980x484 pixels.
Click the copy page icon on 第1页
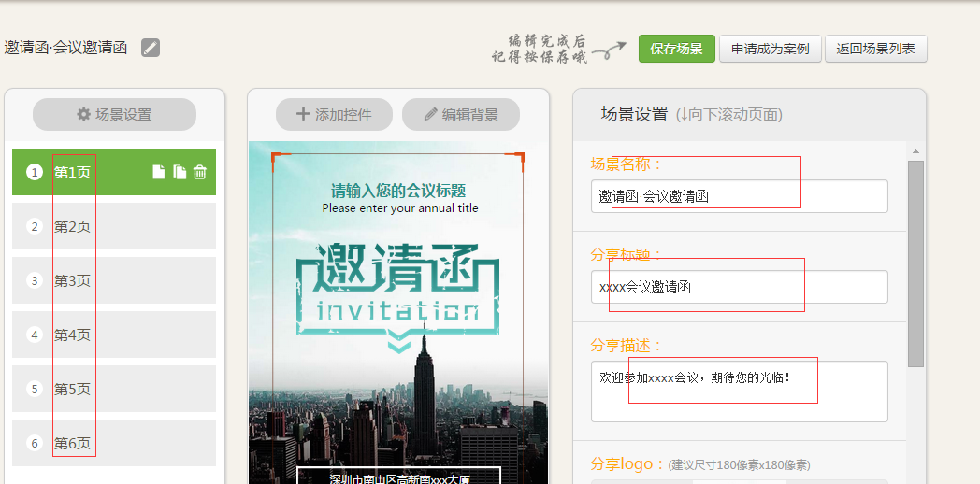pos(180,172)
